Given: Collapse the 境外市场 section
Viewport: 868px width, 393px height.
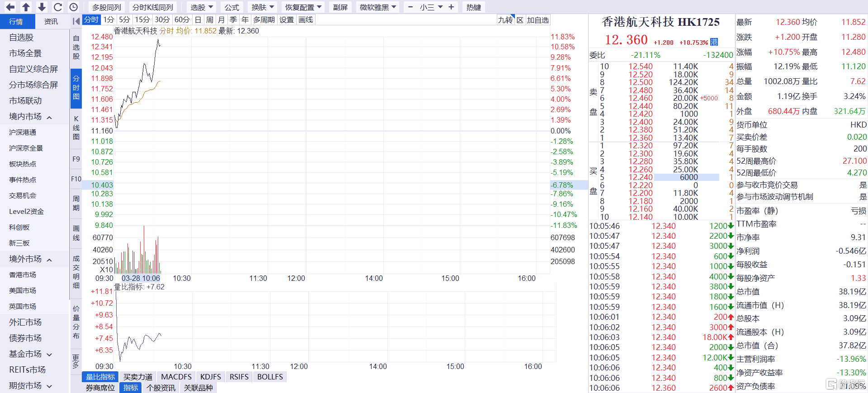Looking at the screenshot, I should [x=49, y=260].
